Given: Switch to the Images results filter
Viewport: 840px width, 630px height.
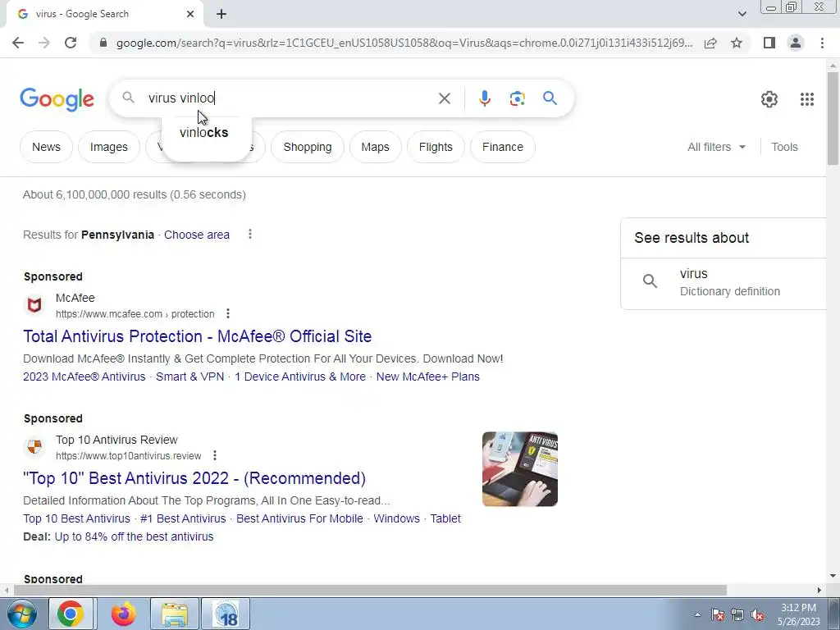Looking at the screenshot, I should click(x=109, y=147).
